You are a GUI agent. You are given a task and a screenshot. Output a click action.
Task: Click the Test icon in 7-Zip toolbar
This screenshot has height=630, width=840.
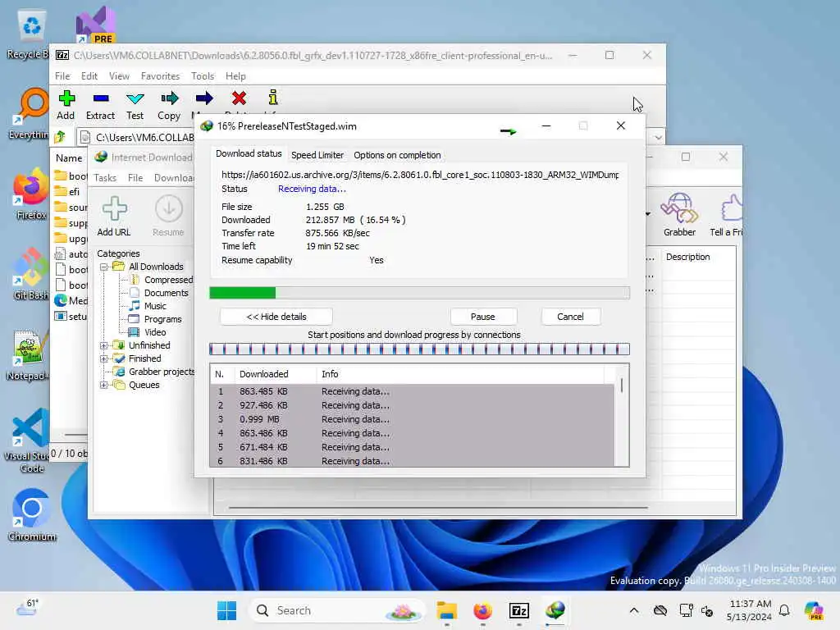coord(135,98)
